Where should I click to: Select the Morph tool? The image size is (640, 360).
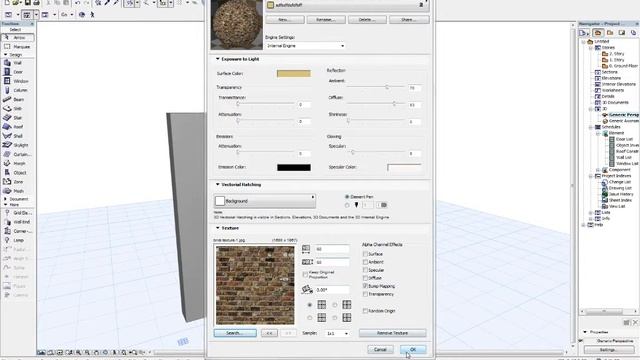click(x=18, y=163)
